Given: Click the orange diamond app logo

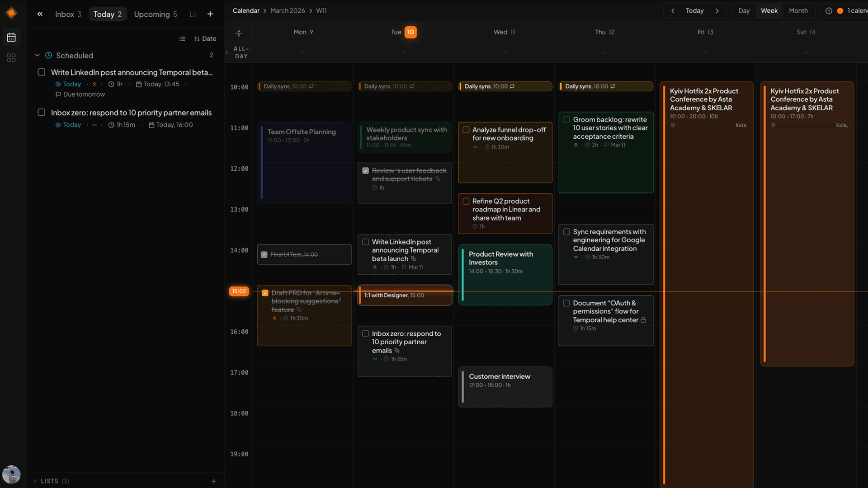Looking at the screenshot, I should click(11, 13).
